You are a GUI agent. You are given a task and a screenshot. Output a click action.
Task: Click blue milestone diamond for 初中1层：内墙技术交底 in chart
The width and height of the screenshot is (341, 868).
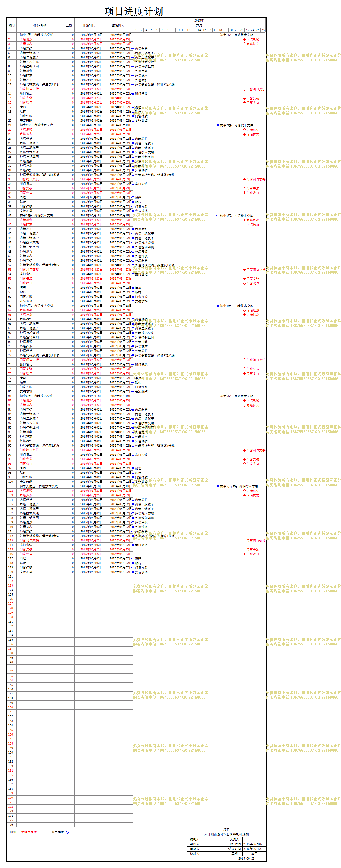click(218, 35)
